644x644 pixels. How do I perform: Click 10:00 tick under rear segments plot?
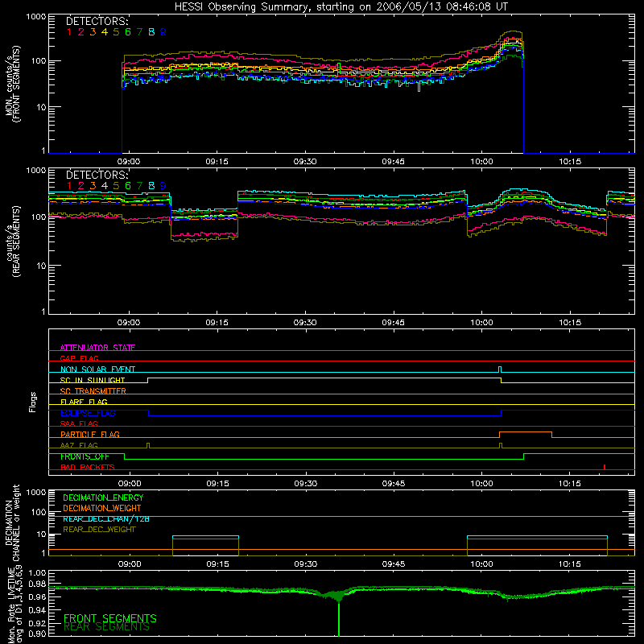(481, 323)
